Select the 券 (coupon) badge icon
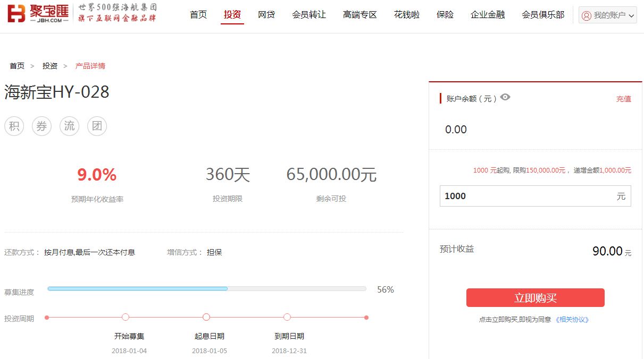644x359 pixels. [41, 126]
